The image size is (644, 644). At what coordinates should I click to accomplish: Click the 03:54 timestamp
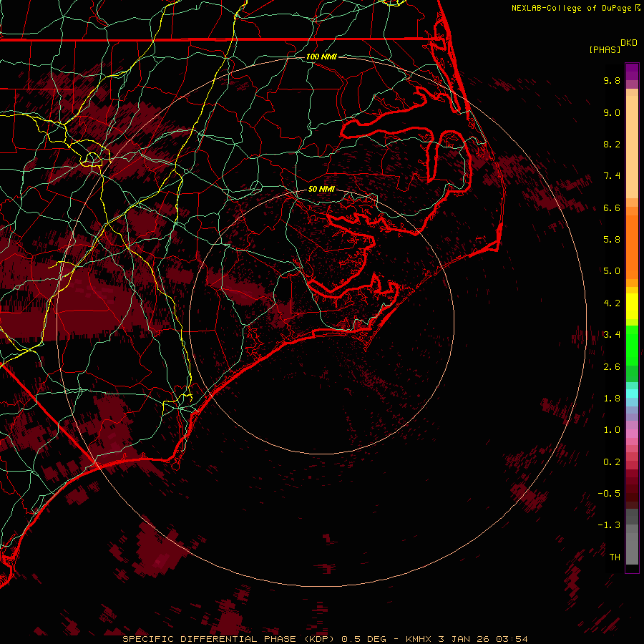[512, 639]
